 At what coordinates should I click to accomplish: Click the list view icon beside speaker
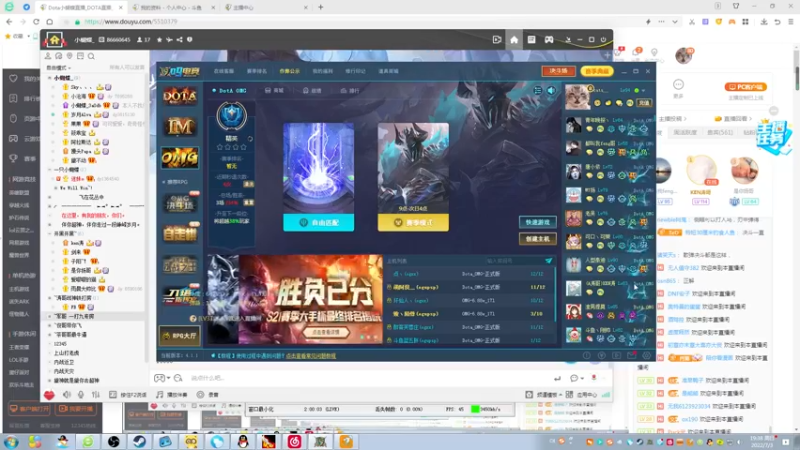pos(537,91)
